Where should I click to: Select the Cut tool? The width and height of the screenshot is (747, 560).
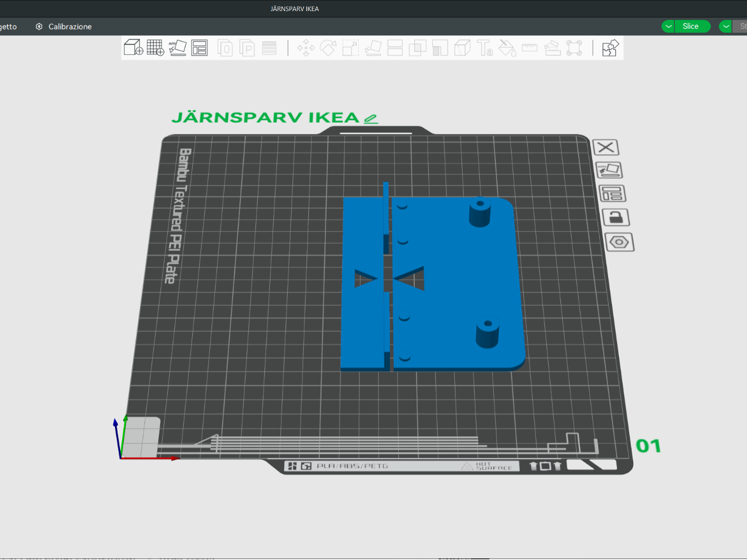[x=395, y=48]
